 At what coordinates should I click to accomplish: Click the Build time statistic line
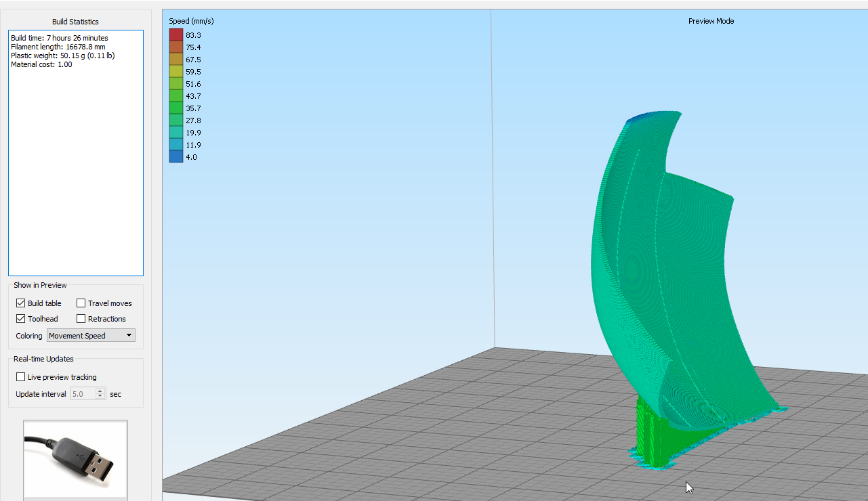pyautogui.click(x=60, y=38)
